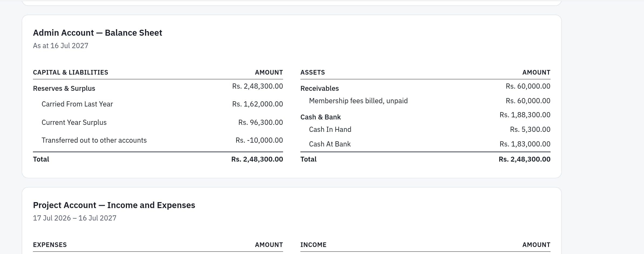644x254 pixels.
Task: Select the 'Current Year Surplus' row
Action: [158, 122]
